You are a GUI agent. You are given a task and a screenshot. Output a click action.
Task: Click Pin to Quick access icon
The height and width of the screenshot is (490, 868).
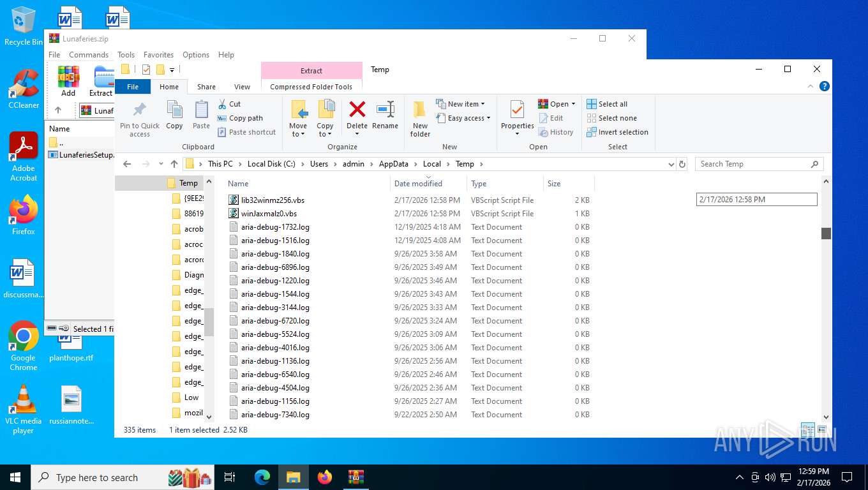click(x=140, y=110)
